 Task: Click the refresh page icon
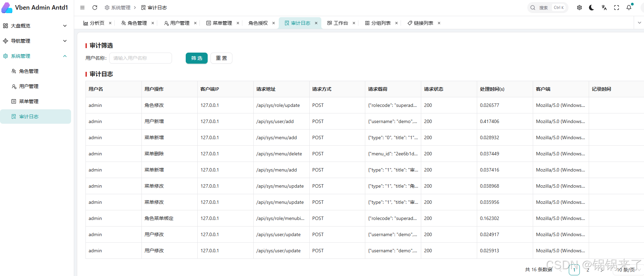coord(95,8)
